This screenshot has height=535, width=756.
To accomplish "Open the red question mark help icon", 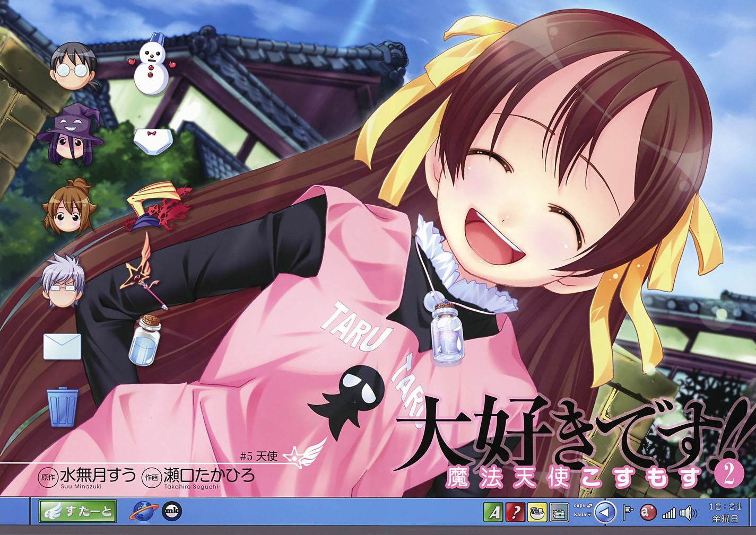I will coord(515,512).
